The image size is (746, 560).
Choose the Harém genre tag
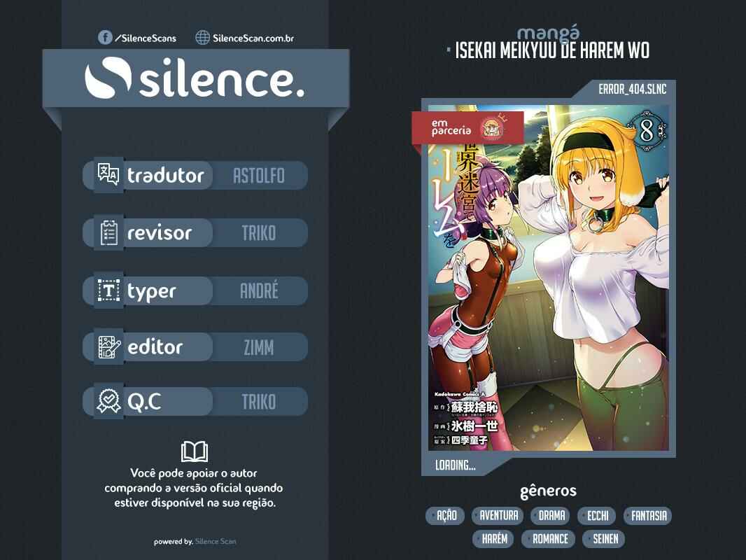[x=494, y=539]
